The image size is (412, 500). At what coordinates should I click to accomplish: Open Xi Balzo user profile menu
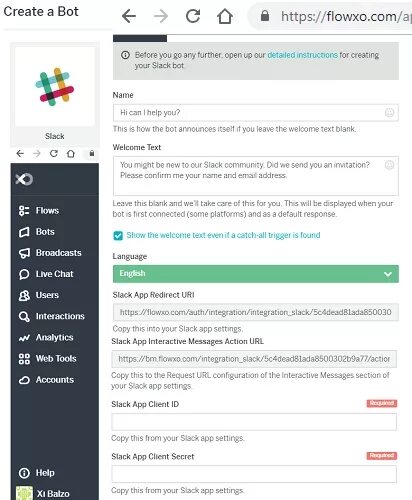click(x=43, y=493)
